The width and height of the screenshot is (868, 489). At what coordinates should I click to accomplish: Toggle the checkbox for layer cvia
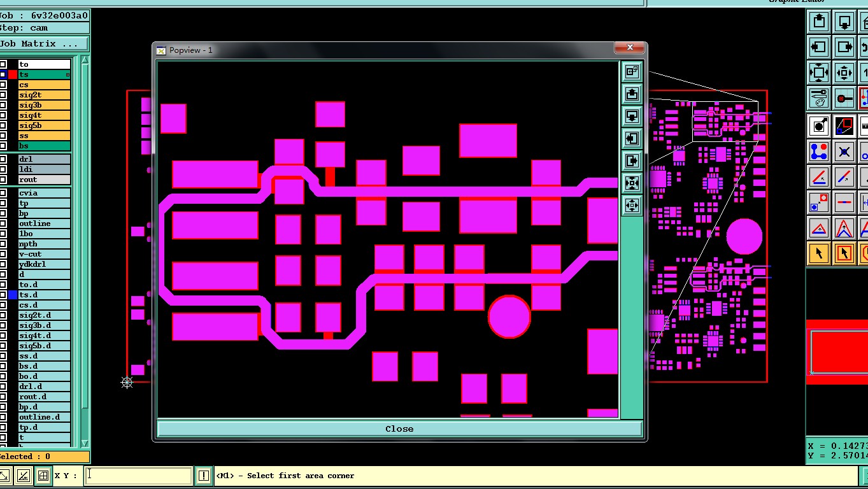[x=3, y=193]
